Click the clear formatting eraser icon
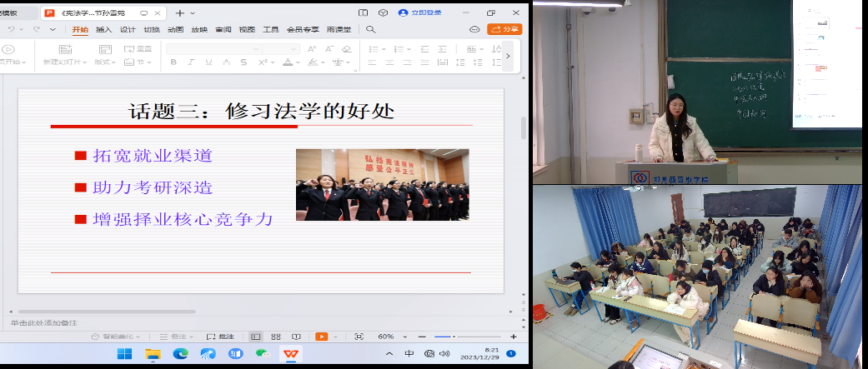 coord(346,49)
